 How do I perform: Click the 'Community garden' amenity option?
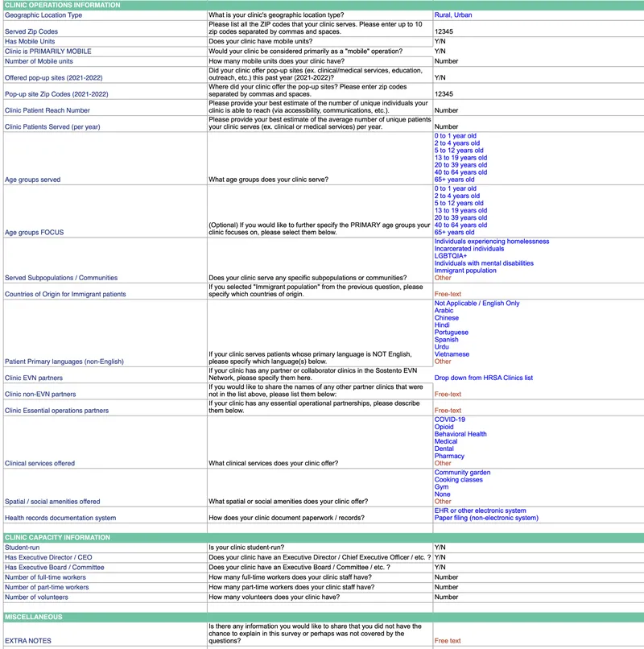pyautogui.click(x=462, y=473)
